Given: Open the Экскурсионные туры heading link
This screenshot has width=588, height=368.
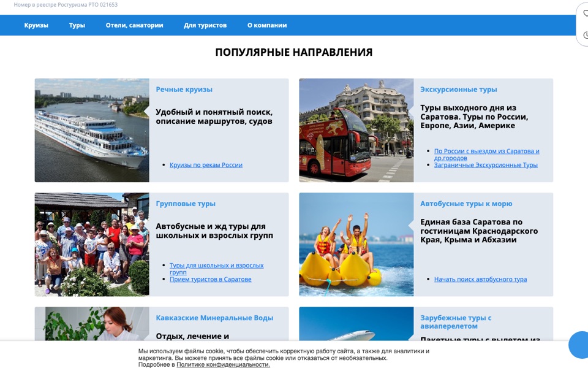Looking at the screenshot, I should (458, 90).
